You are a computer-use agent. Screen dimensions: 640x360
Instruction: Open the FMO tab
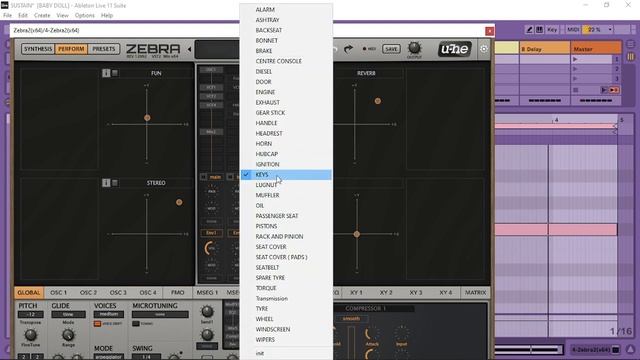pyautogui.click(x=178, y=293)
